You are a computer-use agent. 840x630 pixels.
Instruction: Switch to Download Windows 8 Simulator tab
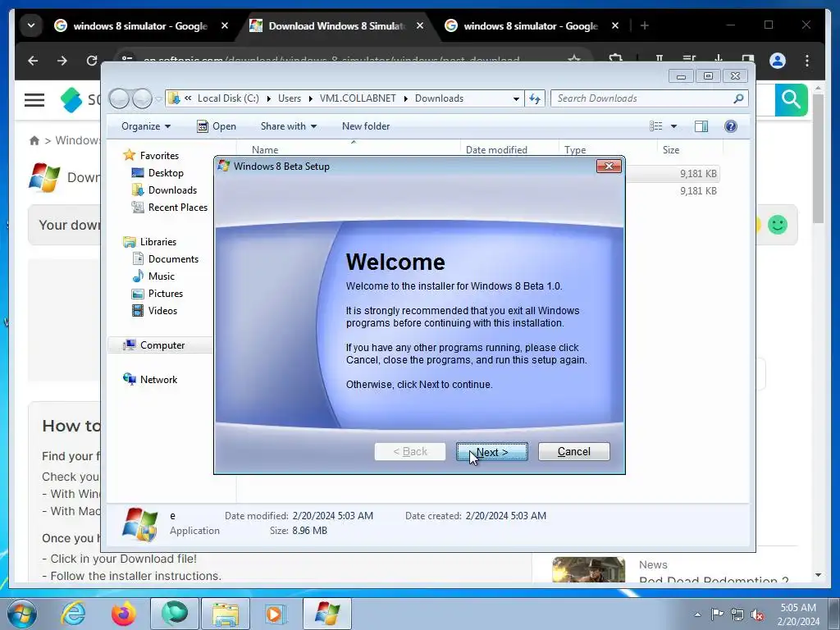[x=336, y=25]
